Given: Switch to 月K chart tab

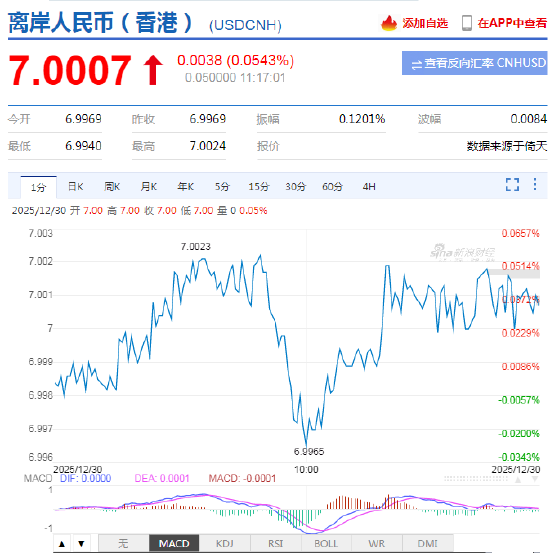Looking at the screenshot, I should tap(149, 186).
